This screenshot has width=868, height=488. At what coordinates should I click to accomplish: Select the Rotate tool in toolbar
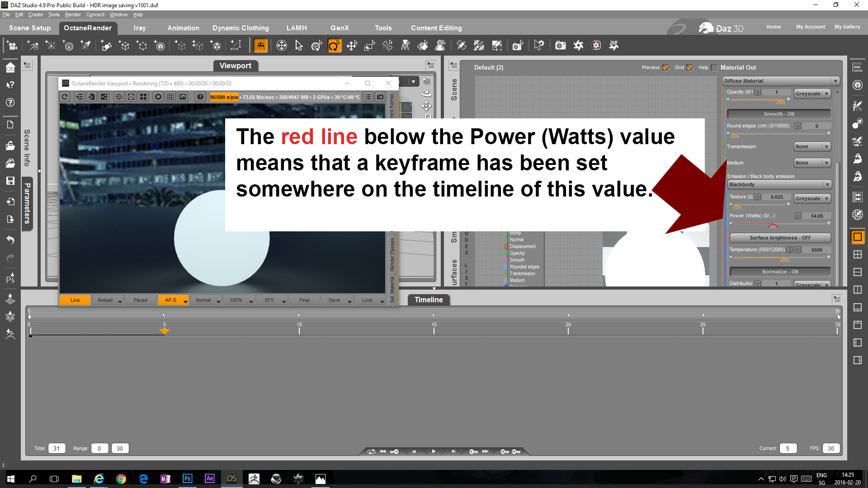click(x=334, y=46)
